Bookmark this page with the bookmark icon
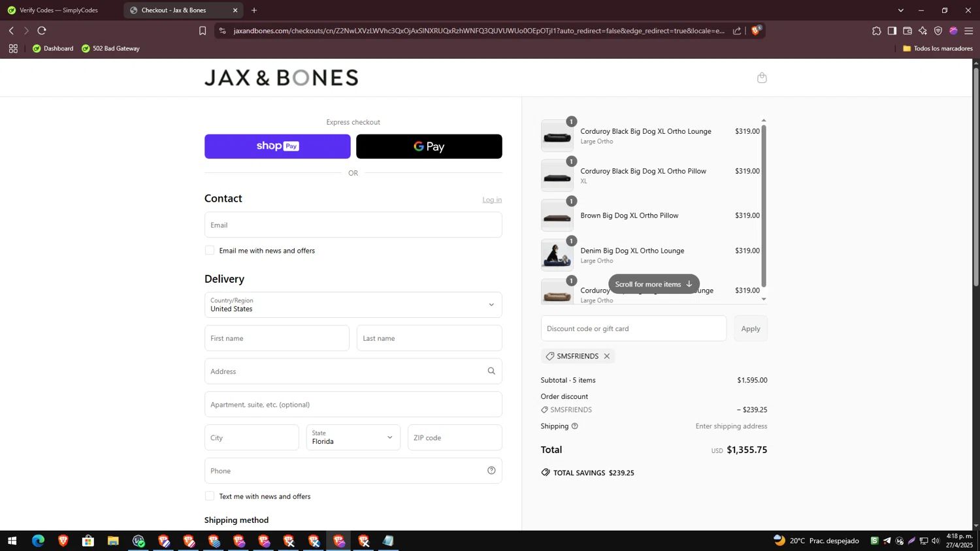 click(203, 31)
